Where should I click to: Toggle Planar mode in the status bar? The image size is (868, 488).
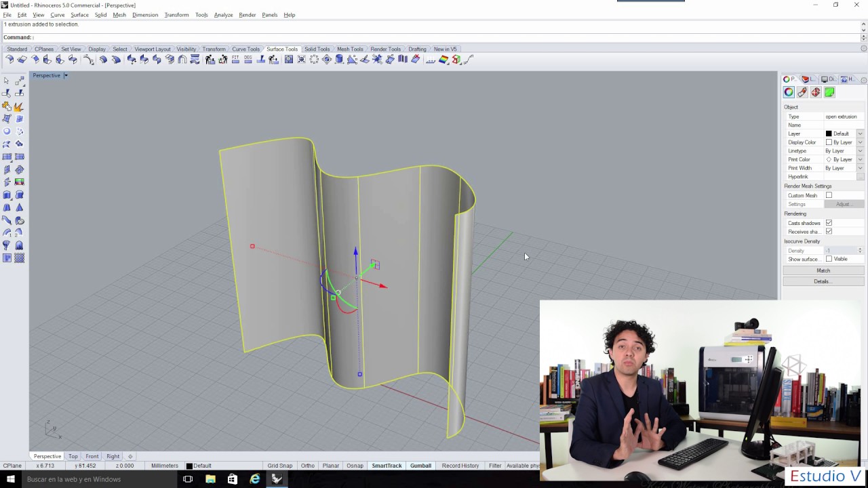tap(331, 466)
